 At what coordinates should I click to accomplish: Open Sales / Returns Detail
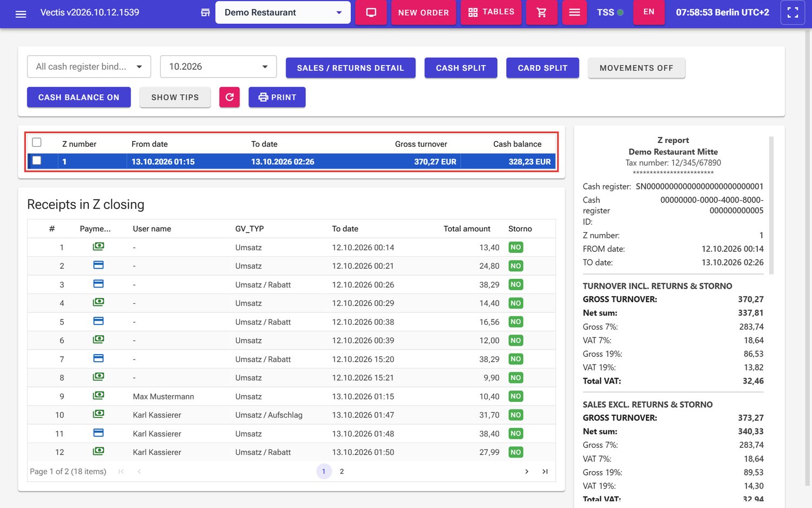[x=351, y=68]
